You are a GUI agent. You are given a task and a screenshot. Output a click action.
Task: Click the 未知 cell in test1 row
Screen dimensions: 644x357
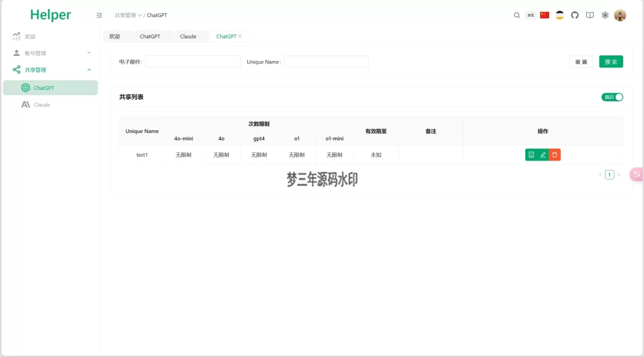pyautogui.click(x=376, y=155)
